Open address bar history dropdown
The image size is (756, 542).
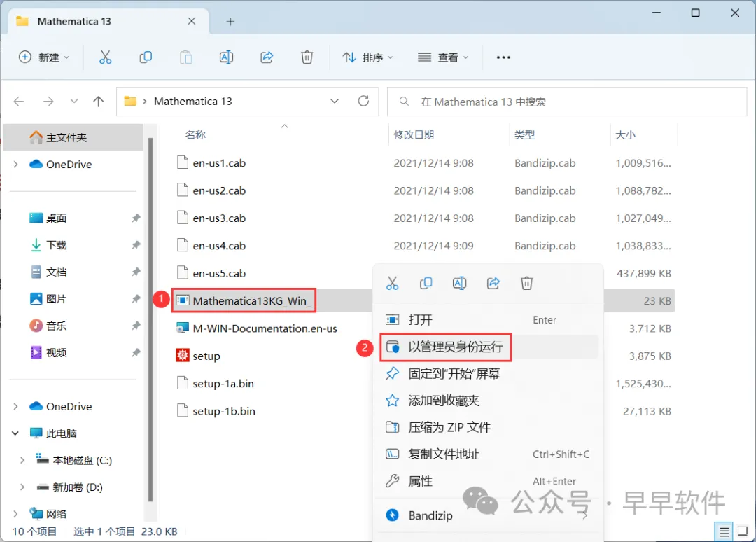pyautogui.click(x=334, y=102)
